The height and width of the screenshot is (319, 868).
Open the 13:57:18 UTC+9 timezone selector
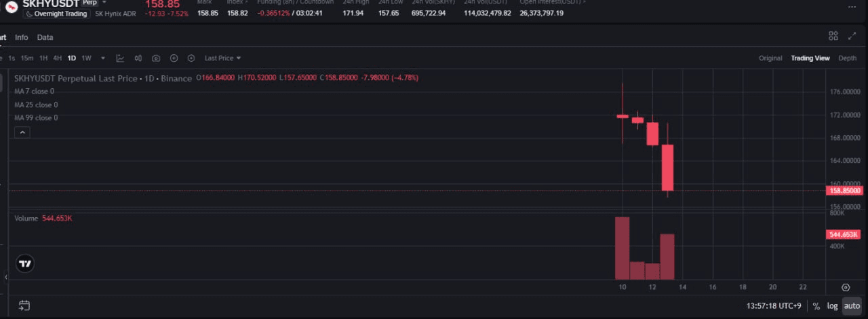pos(774,306)
